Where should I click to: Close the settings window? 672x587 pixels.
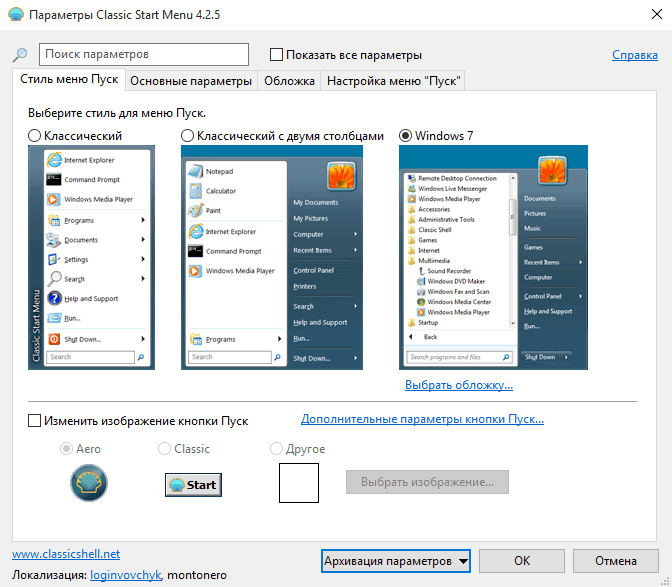pyautogui.click(x=657, y=14)
